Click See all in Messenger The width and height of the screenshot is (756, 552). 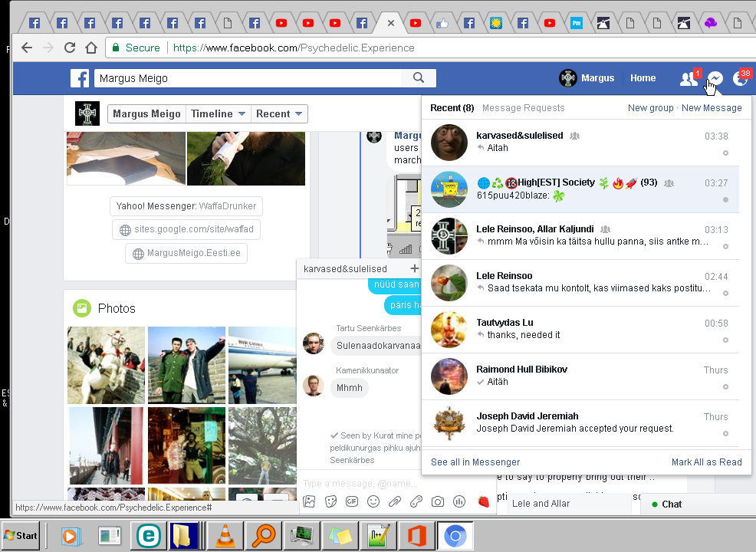[x=475, y=462]
